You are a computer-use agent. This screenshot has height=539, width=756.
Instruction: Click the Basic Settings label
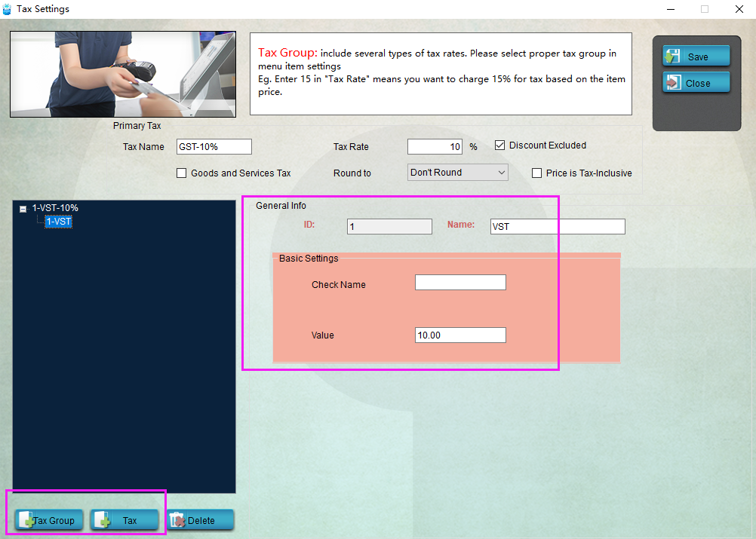(309, 258)
